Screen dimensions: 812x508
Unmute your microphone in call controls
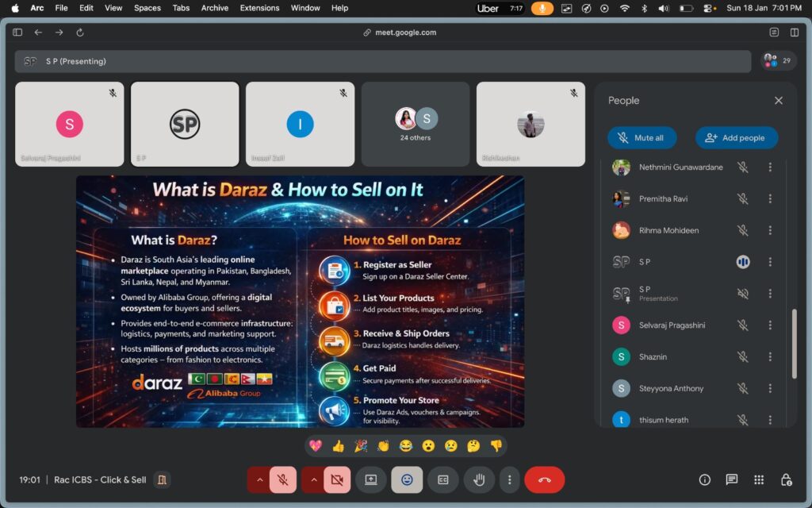[283, 479]
